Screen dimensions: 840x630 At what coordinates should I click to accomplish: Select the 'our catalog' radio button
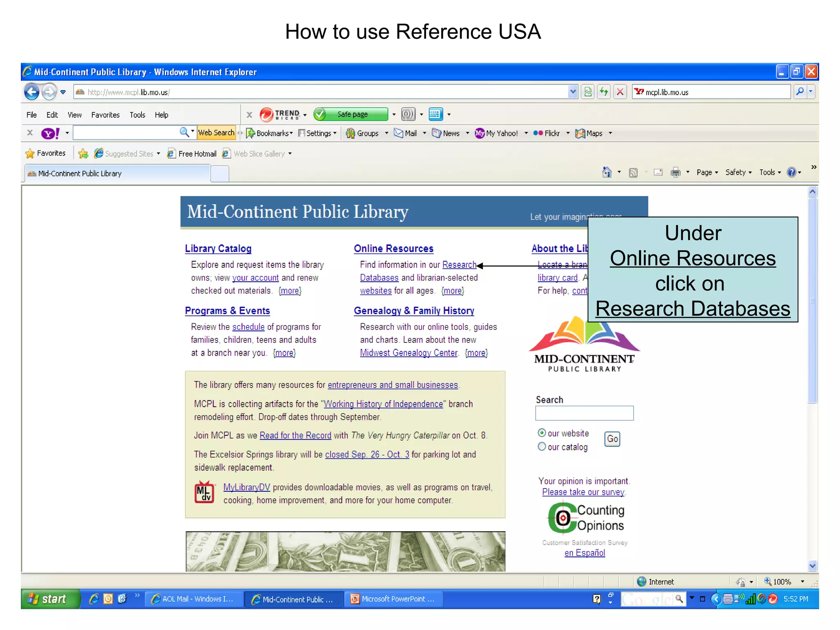(x=542, y=447)
